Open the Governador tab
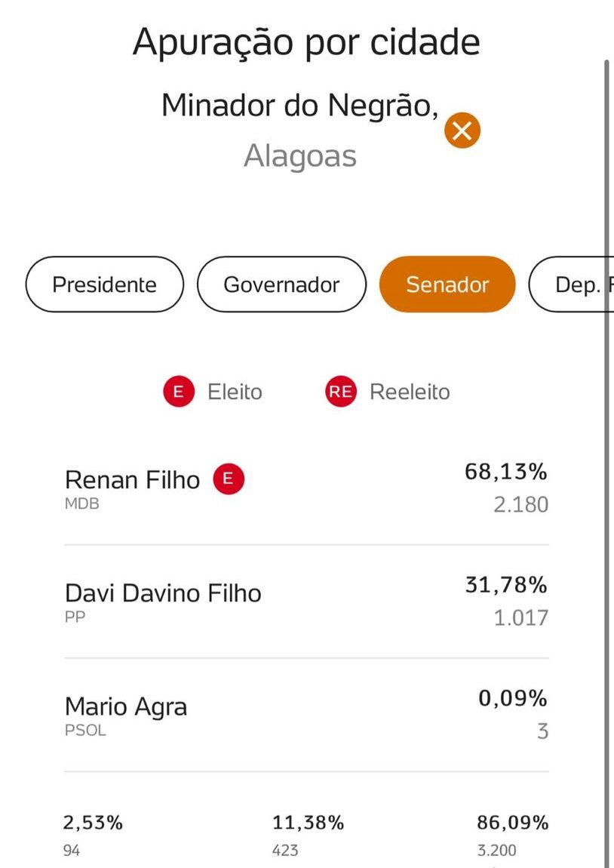 [x=281, y=285]
